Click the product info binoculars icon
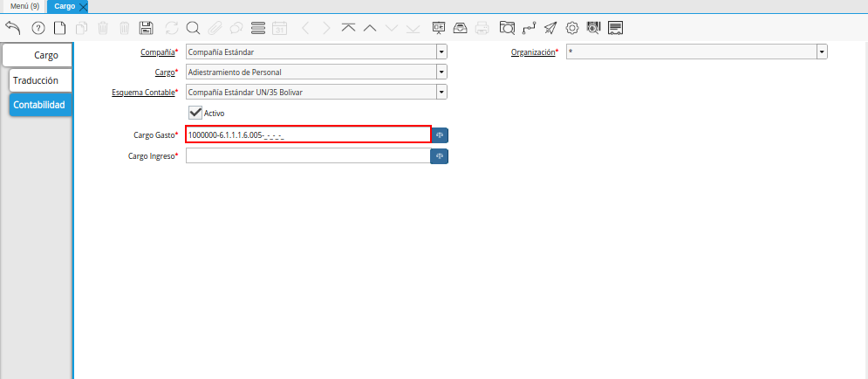The image size is (868, 379). 593,28
